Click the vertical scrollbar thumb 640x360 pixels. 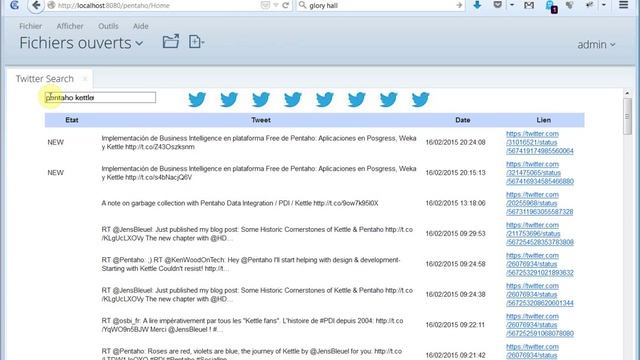click(627, 116)
